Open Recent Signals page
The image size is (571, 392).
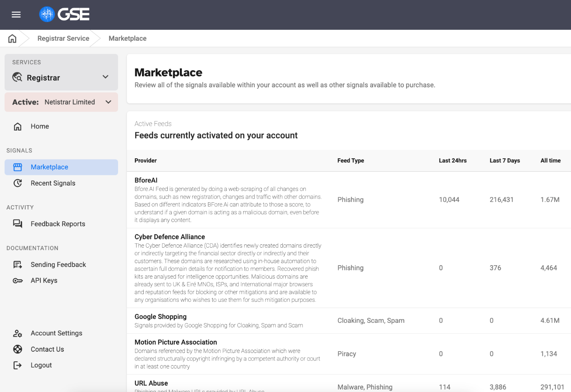(53, 183)
